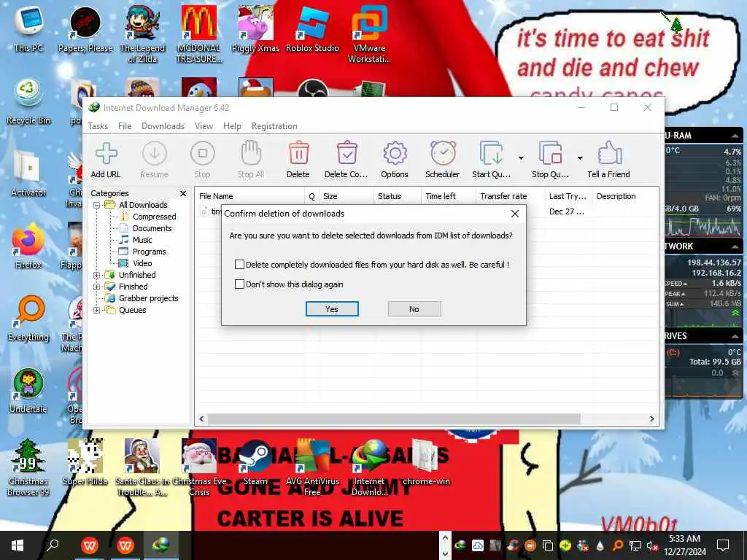Click the left scroll arrow of download list
Image resolution: width=747 pixels, height=560 pixels.
coord(201,419)
